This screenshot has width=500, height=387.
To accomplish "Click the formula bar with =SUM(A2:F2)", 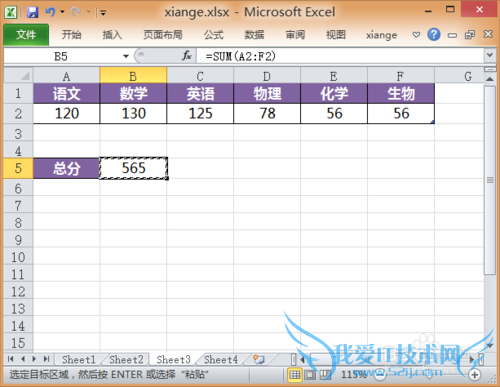I will [x=340, y=56].
